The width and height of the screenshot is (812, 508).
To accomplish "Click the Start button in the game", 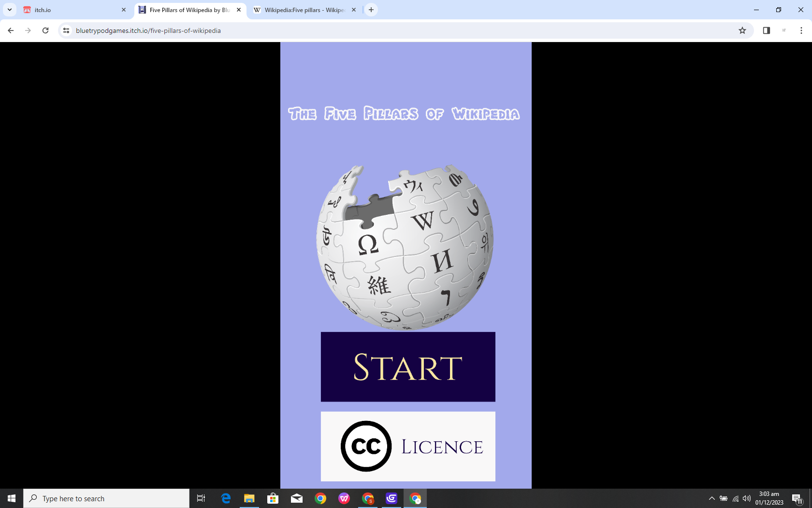I will (408, 367).
